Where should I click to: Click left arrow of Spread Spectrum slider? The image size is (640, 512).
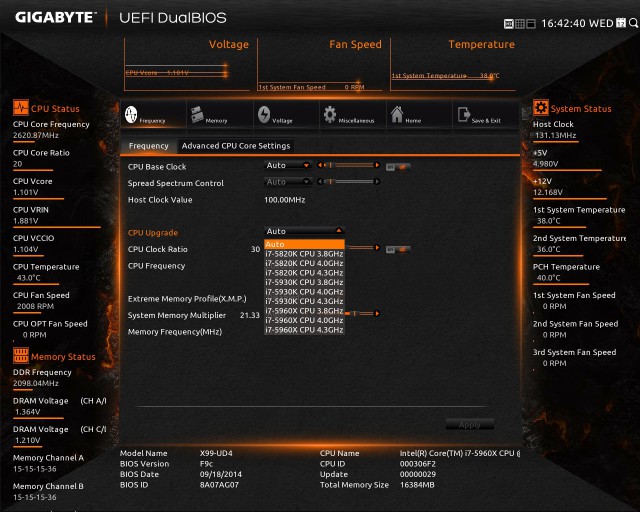point(320,182)
